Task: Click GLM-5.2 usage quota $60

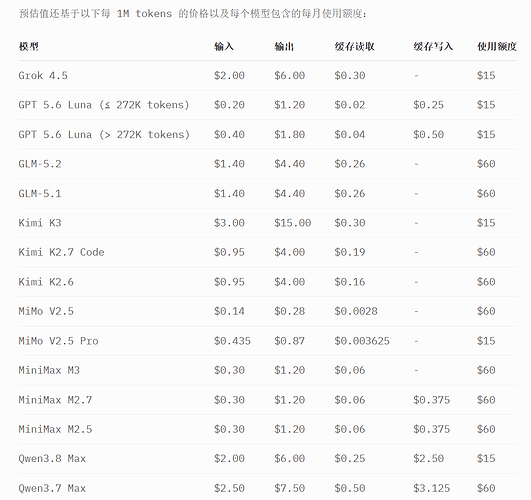Action: click(x=486, y=164)
